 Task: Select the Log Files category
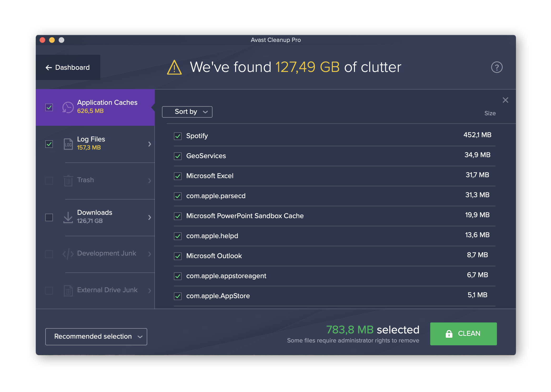click(x=95, y=144)
